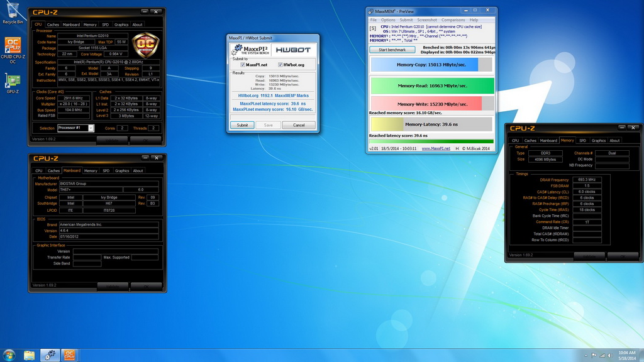Click the network signal tray icon
The height and width of the screenshot is (362, 644).
point(602,356)
